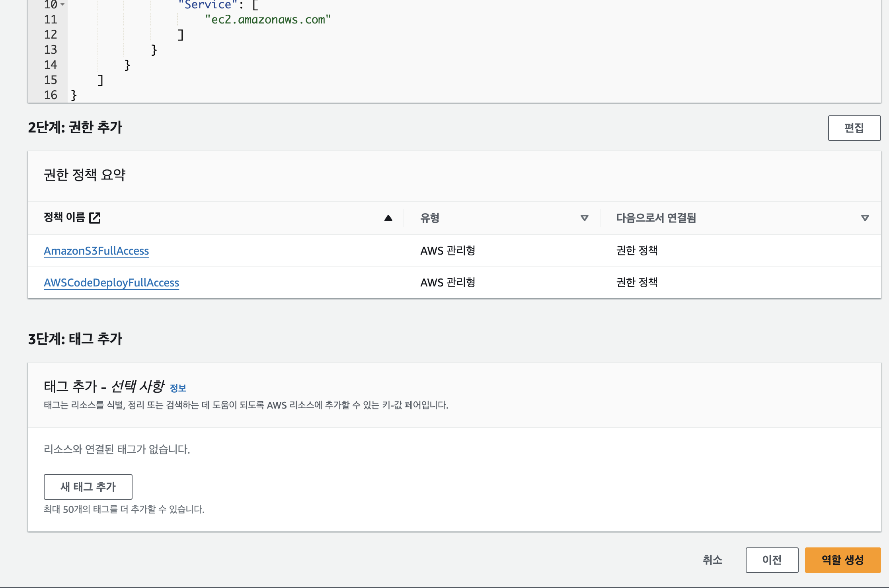The height and width of the screenshot is (588, 889).
Task: Sort the 다음으로서 연결됨 column with its arrow
Action: point(865,218)
